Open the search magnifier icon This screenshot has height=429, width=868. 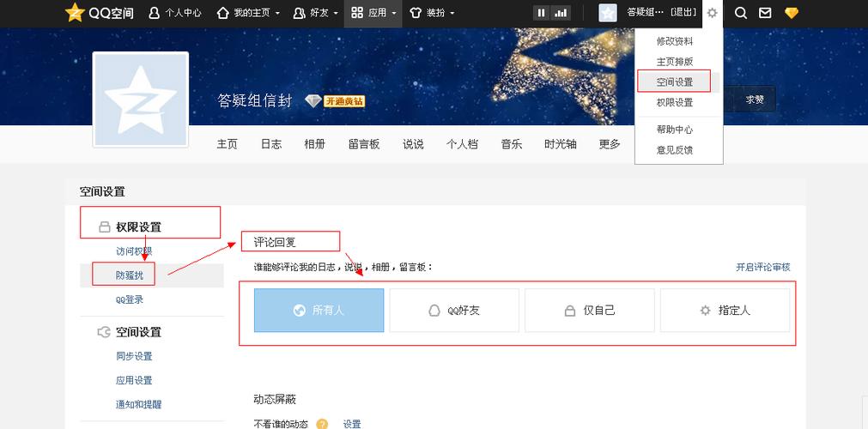coord(741,13)
